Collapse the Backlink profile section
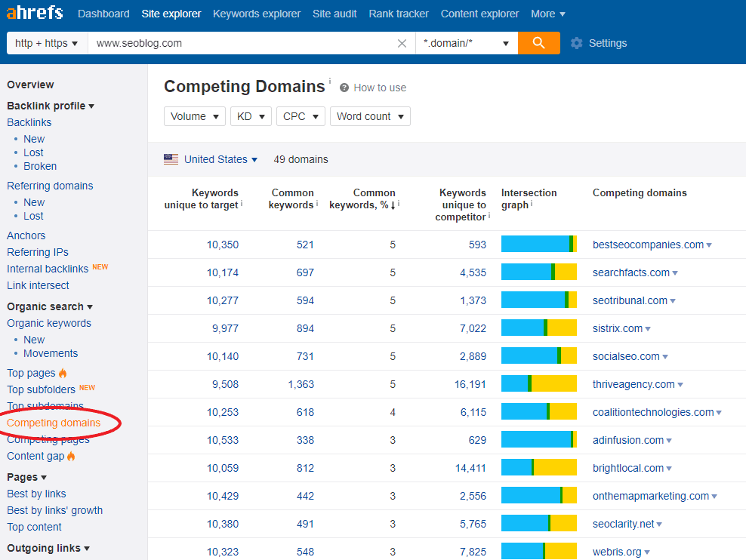The width and height of the screenshot is (746, 560). click(x=51, y=106)
